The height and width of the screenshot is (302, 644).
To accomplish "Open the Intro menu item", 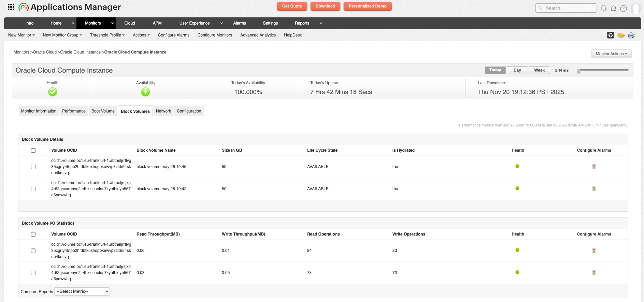I will click(29, 23).
